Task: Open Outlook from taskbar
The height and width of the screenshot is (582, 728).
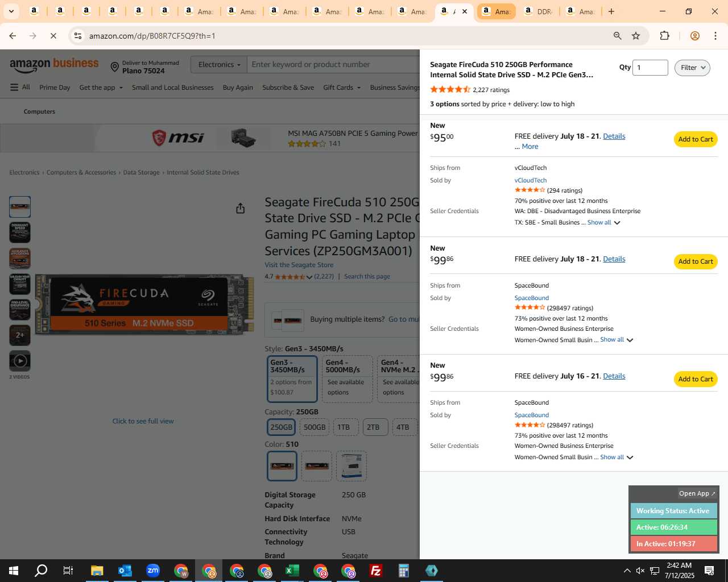Action: point(125,571)
